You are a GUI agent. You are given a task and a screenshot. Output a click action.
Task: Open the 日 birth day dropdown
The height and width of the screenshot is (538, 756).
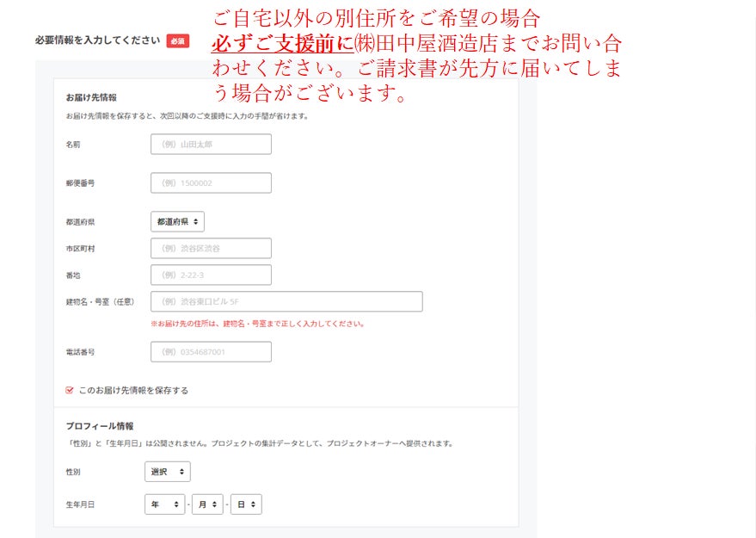click(246, 504)
